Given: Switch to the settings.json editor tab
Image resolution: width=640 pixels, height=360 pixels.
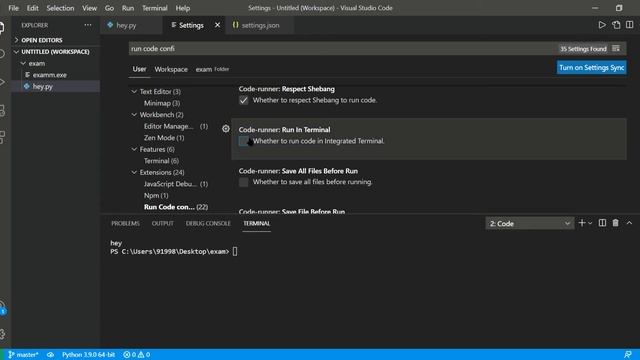Looking at the screenshot, I should 260,25.
